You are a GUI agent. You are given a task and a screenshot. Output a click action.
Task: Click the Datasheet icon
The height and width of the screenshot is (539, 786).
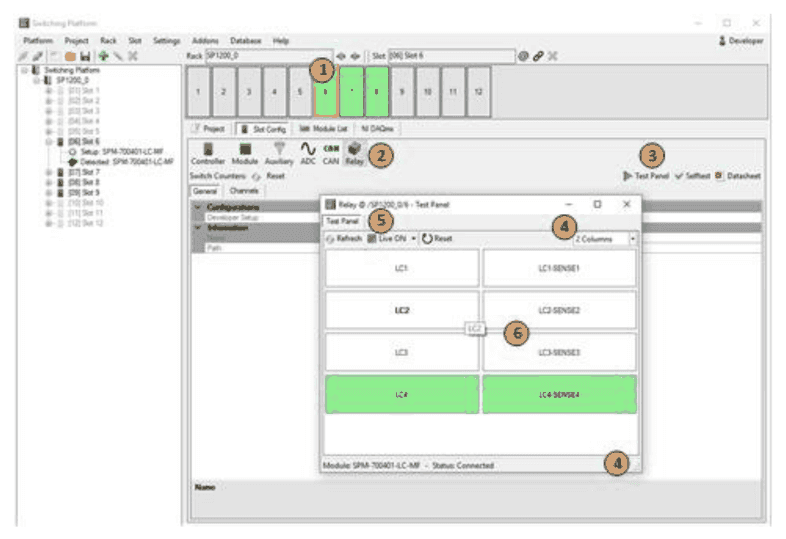pyautogui.click(x=719, y=175)
